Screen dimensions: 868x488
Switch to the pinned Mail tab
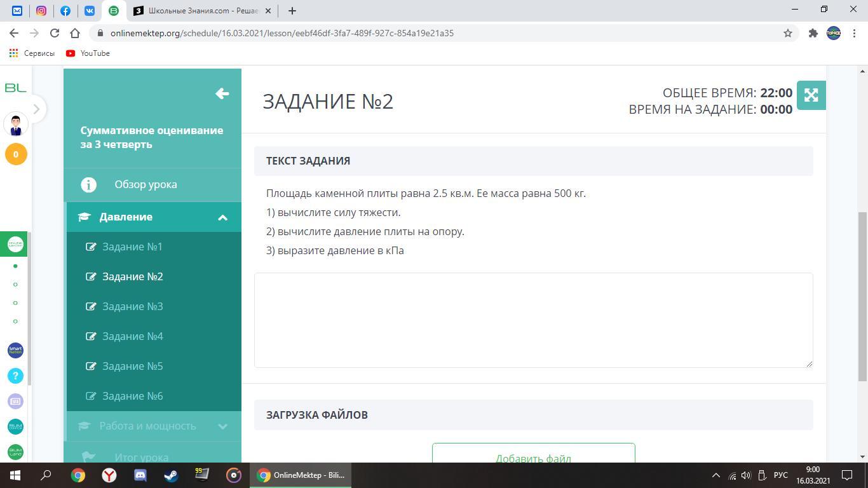(17, 11)
